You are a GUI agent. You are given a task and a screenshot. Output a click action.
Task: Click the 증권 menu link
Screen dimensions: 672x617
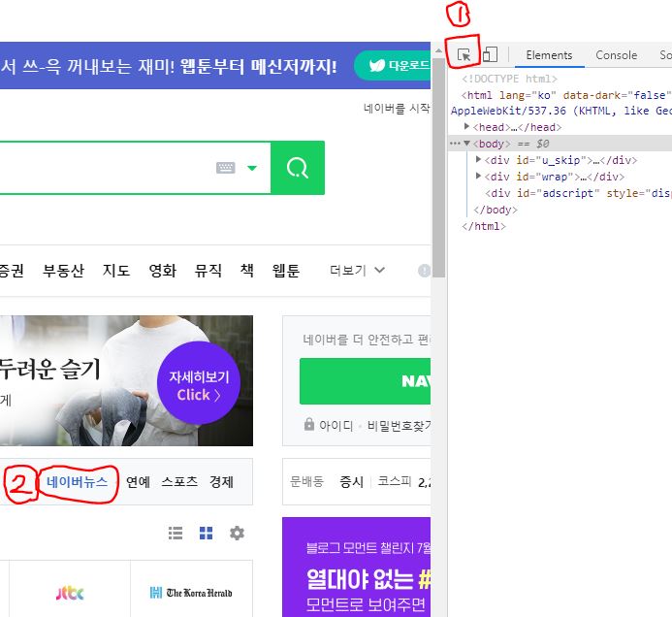tap(12, 271)
